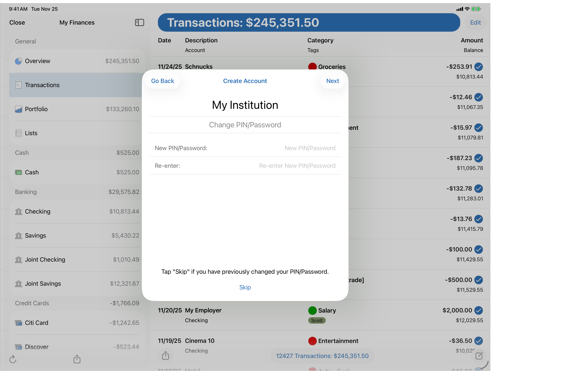
Task: Toggle cleared checkmark on Schnucks -$253.91 transaction
Action: pyautogui.click(x=479, y=67)
